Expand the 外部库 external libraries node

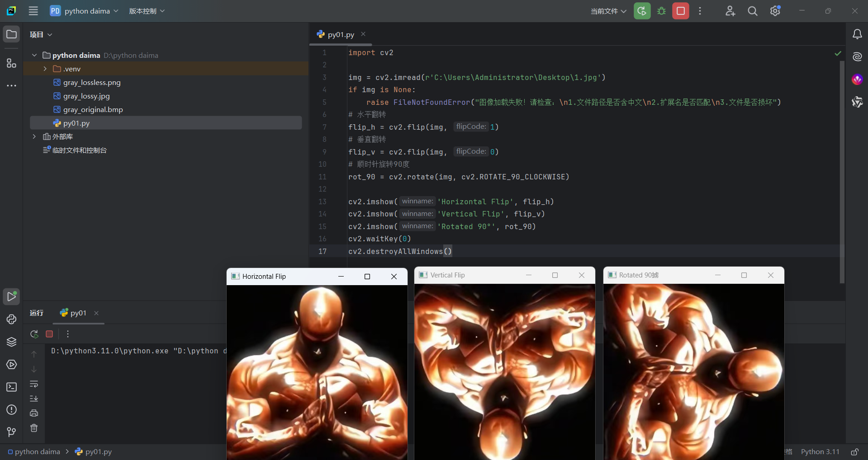tap(34, 136)
